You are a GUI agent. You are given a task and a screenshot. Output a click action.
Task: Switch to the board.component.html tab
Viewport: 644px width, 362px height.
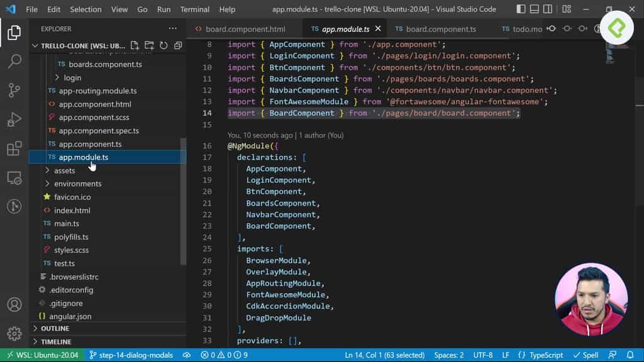(x=242, y=28)
